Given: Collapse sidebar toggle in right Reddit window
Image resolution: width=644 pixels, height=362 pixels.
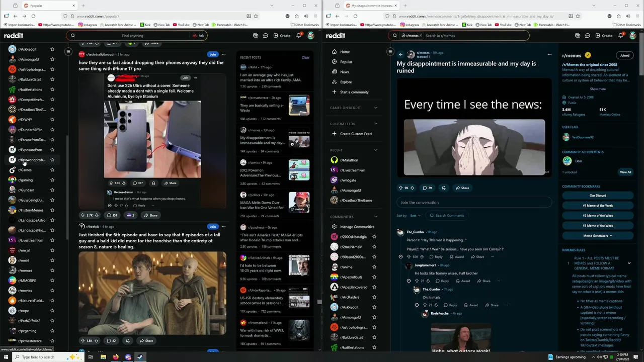Looking at the screenshot, I should pyautogui.click(x=390, y=51).
